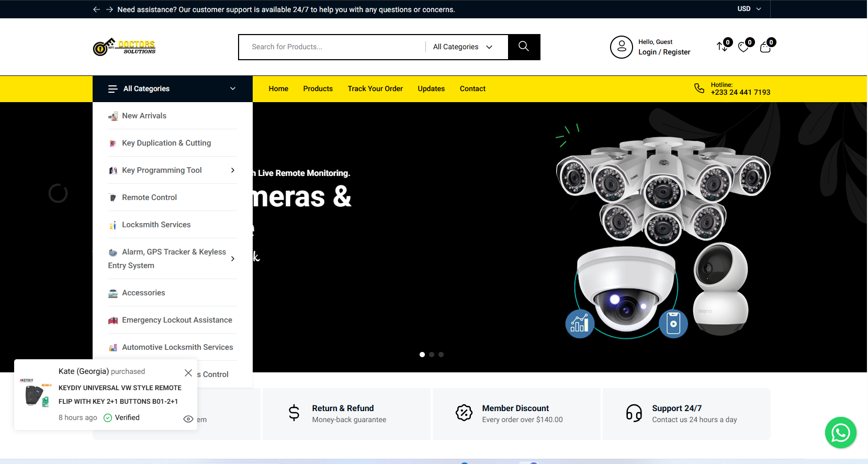This screenshot has height=464, width=868.
Task: Select New Arrivals category
Action: 144,116
